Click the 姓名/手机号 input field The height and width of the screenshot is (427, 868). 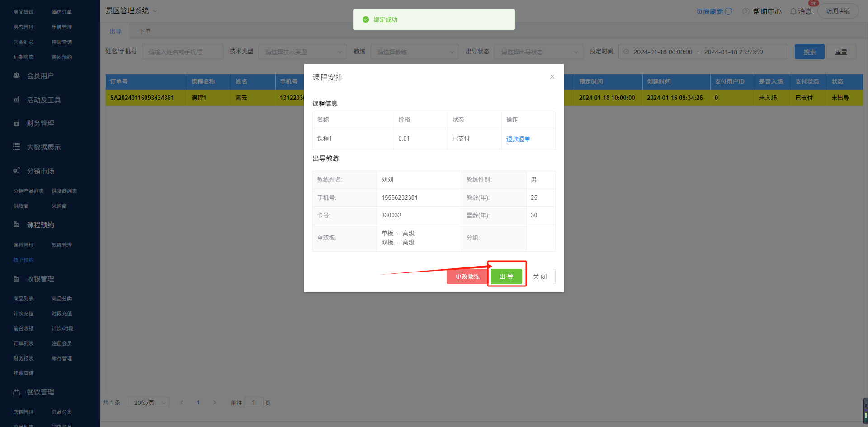[x=183, y=52]
